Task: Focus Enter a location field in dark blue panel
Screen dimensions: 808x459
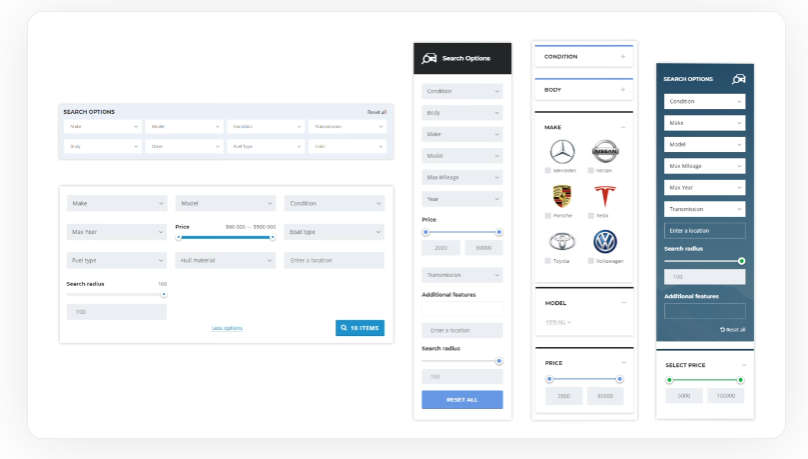Action: (704, 231)
